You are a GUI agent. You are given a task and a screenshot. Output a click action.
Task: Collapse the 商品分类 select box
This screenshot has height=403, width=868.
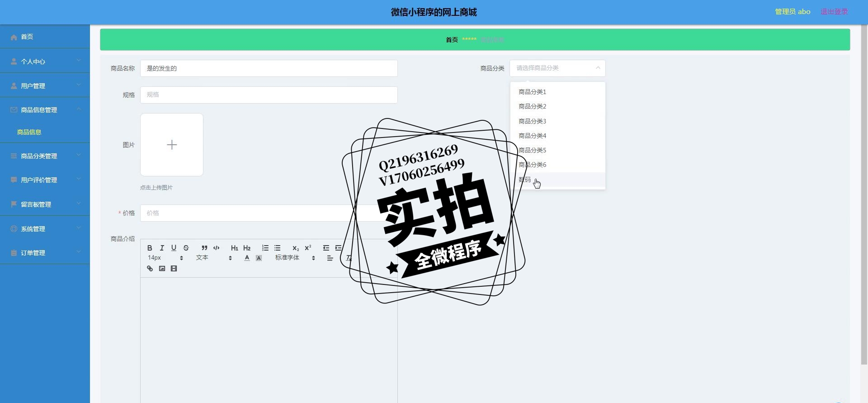[557, 68]
